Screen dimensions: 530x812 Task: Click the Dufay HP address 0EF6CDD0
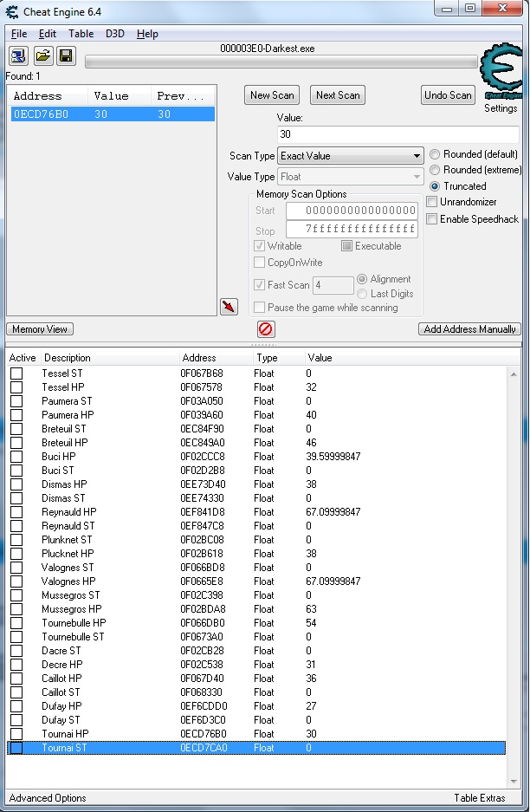(204, 705)
